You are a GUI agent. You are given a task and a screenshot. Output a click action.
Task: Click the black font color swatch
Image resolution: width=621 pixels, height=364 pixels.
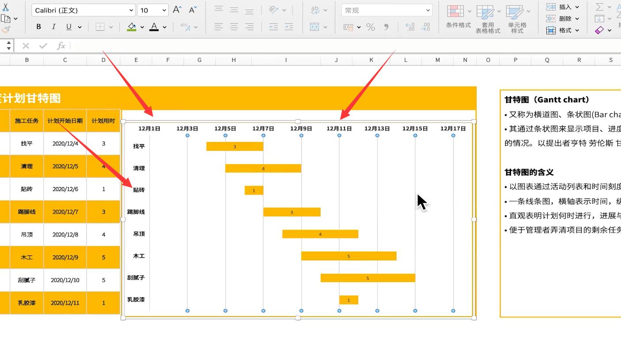pos(154,27)
